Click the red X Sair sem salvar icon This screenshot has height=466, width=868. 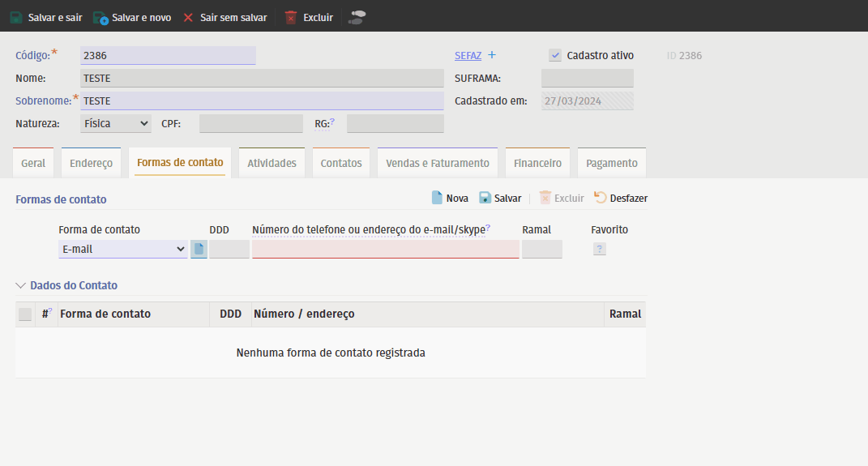188,17
